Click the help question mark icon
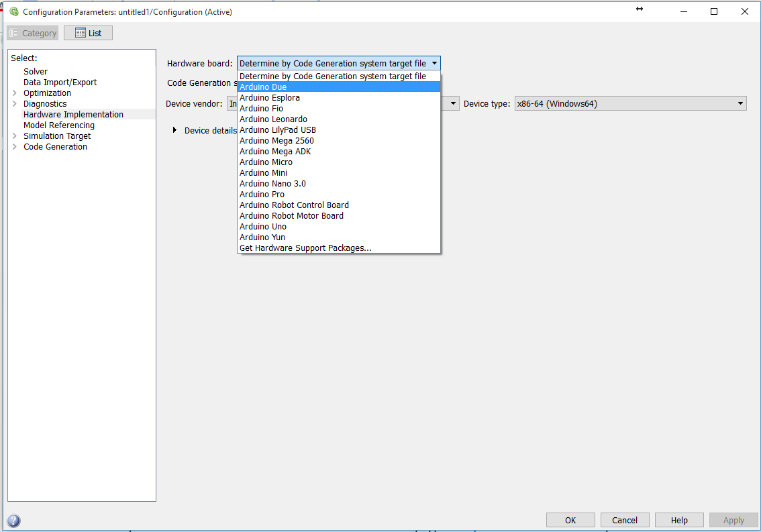The width and height of the screenshot is (761, 532). coord(13,520)
